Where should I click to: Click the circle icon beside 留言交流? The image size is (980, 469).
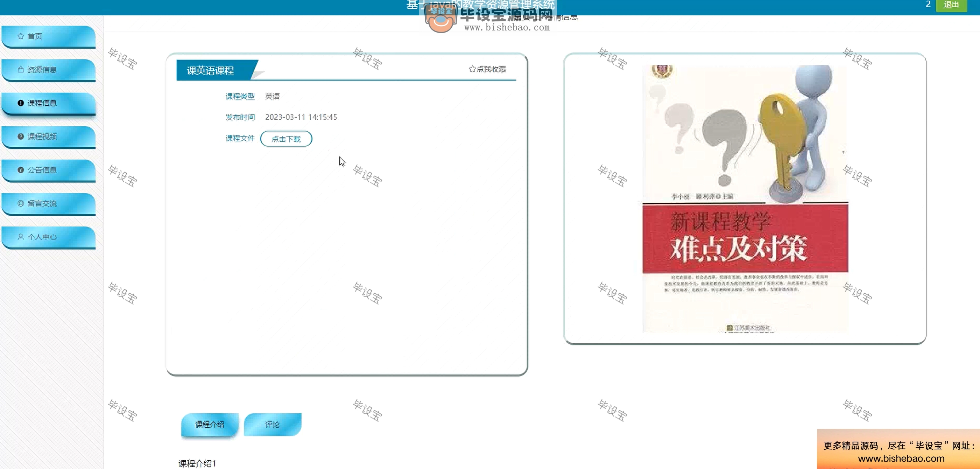click(x=21, y=204)
